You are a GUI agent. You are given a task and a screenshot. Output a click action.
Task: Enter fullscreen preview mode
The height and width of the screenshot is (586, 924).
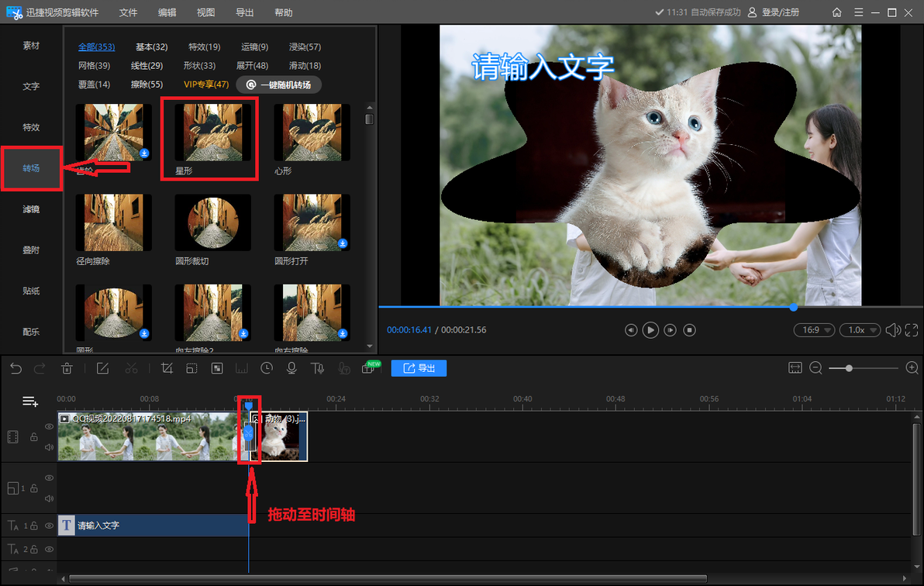pyautogui.click(x=911, y=330)
